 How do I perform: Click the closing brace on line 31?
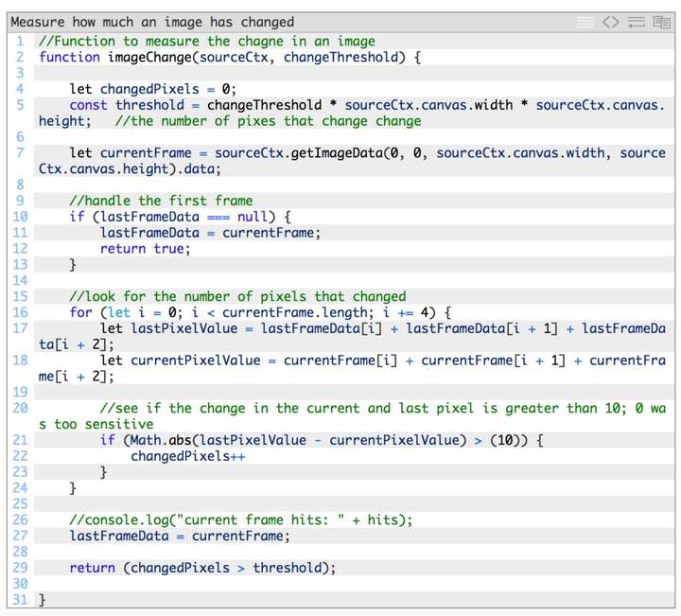[43, 600]
